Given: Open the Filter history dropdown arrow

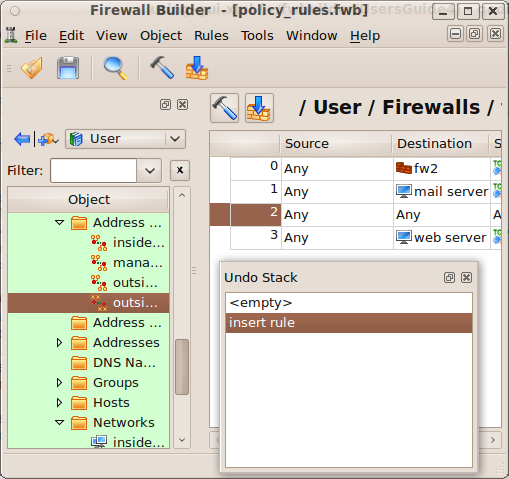Looking at the screenshot, I should click(x=150, y=171).
